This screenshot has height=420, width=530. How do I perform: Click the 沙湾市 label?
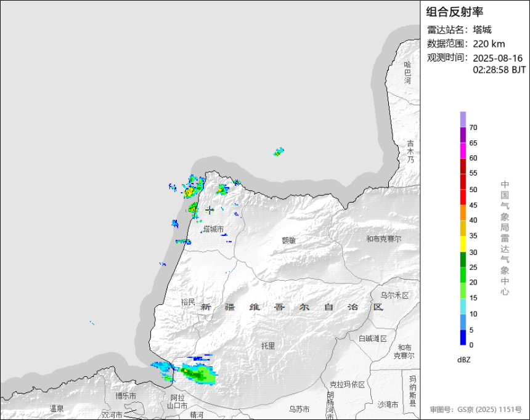388,405
